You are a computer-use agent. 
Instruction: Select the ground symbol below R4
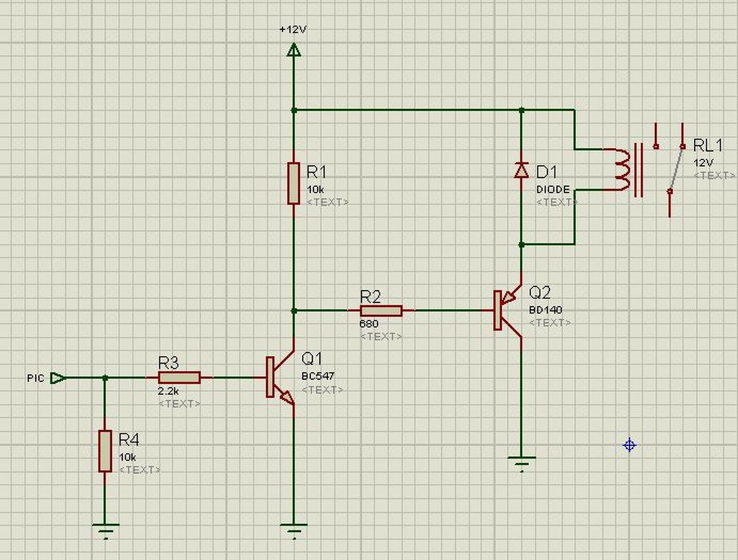[x=106, y=530]
